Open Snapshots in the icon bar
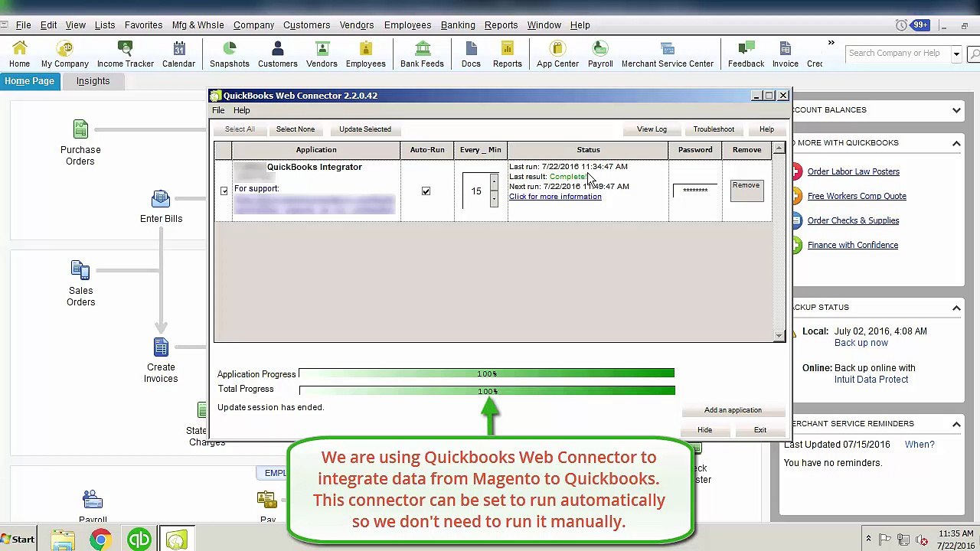 230,54
